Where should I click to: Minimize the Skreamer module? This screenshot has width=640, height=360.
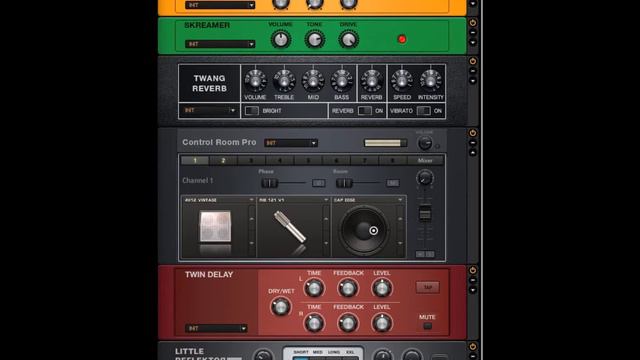[473, 33]
